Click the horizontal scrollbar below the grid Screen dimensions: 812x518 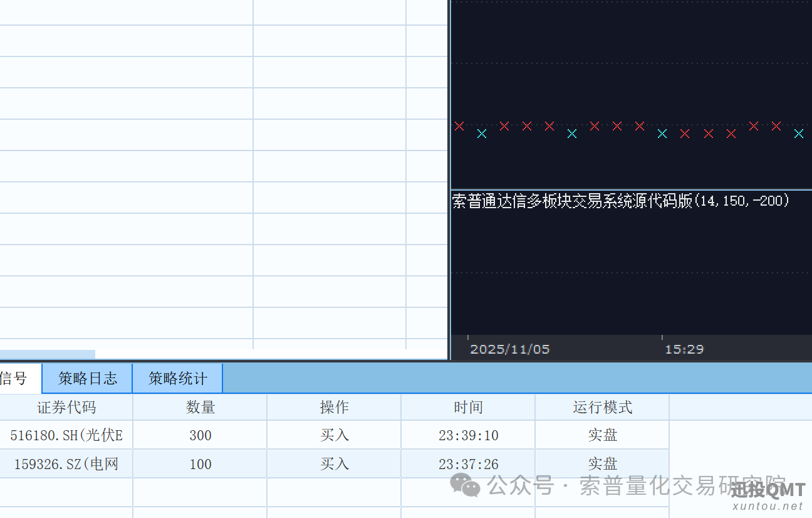coord(47,353)
